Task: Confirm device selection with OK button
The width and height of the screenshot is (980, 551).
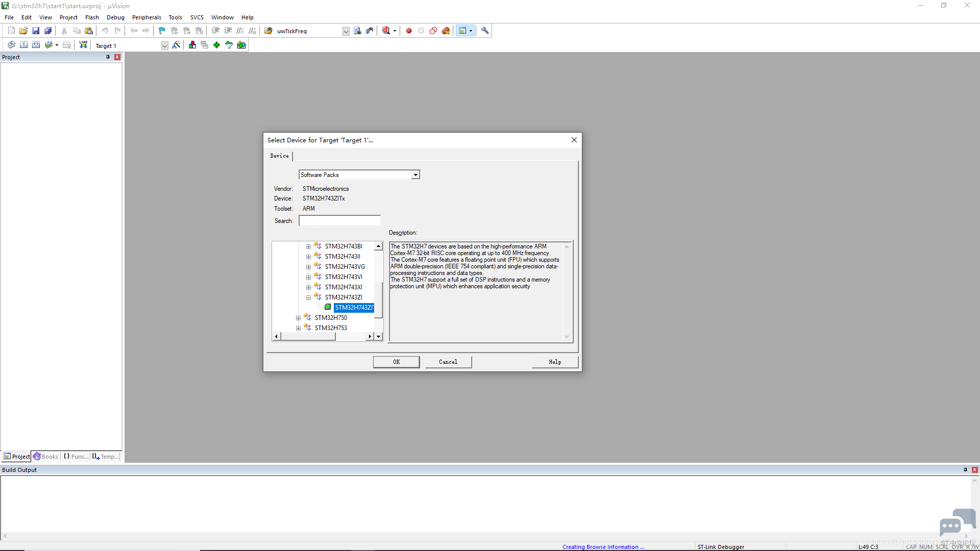Action: coord(396,362)
